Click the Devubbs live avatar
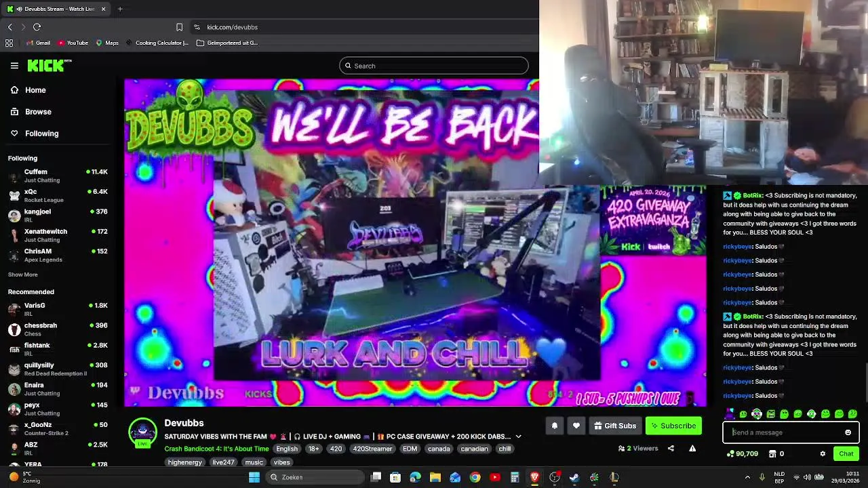 click(x=142, y=433)
